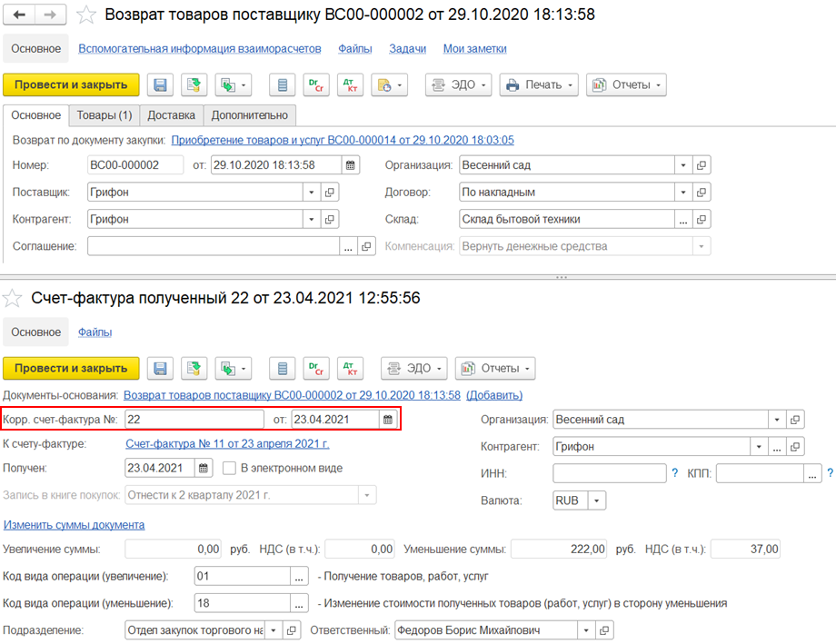
Task: Click Изменить суммы документа link
Action: point(75,525)
